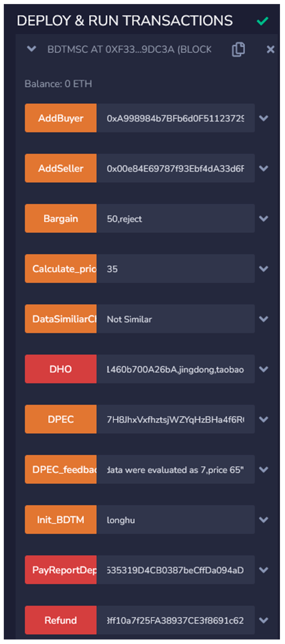Focus the Init_BDTM input with longhu
This screenshot has height=644, width=285.
click(175, 520)
